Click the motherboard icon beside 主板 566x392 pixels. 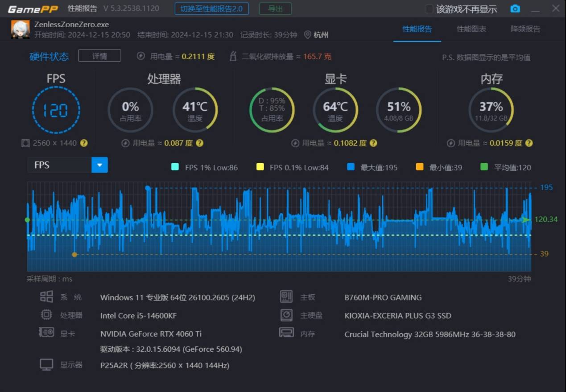pos(286,297)
